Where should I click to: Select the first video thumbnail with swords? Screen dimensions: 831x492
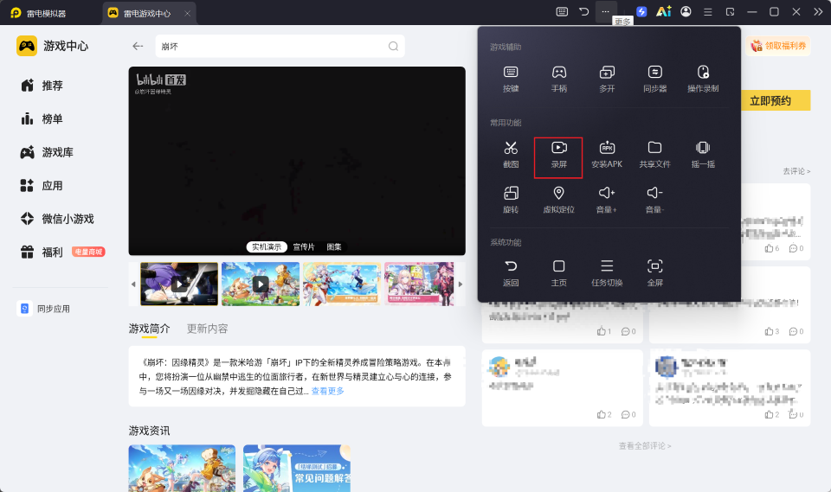179,284
